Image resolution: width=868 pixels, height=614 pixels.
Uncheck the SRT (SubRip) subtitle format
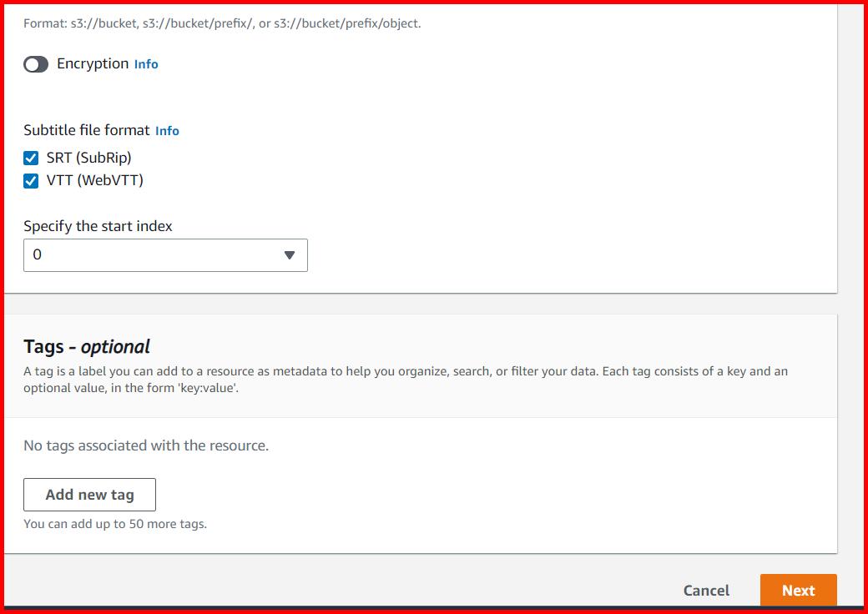[x=31, y=158]
